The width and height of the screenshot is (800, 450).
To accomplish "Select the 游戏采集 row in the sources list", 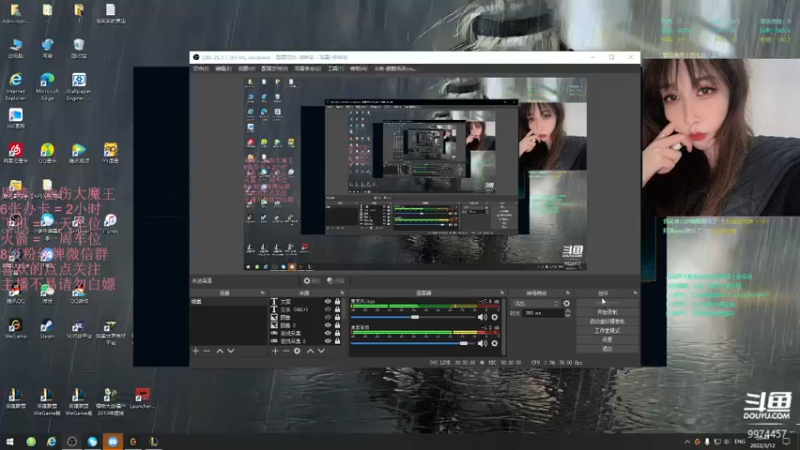I will coord(306,333).
